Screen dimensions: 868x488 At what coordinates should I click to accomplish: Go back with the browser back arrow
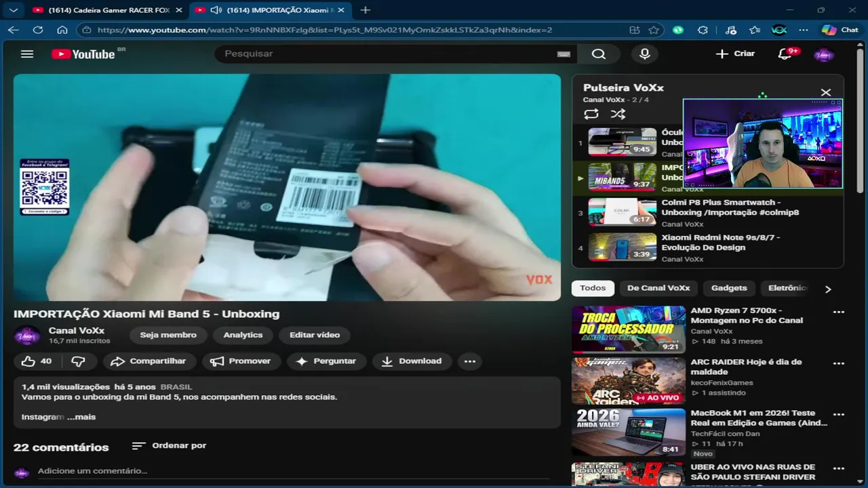[x=14, y=30]
